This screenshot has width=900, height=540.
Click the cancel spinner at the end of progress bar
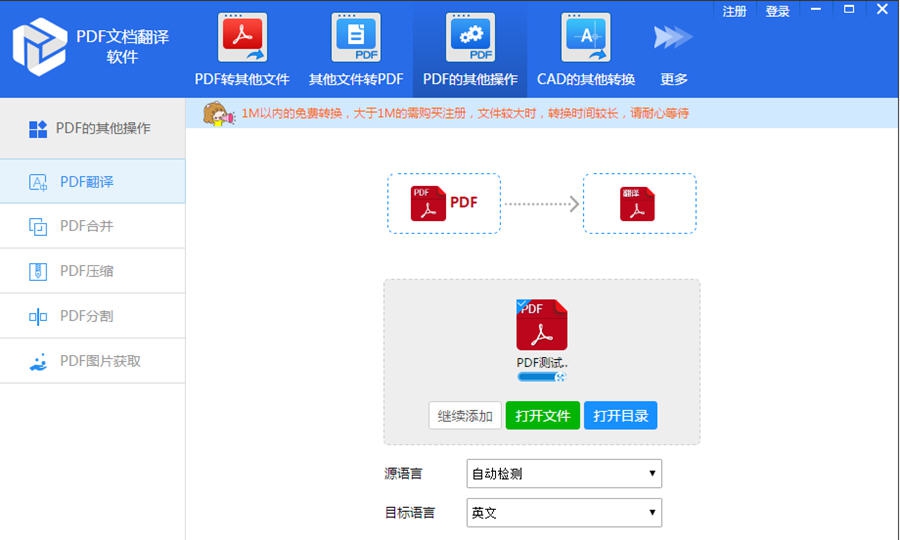point(561,377)
